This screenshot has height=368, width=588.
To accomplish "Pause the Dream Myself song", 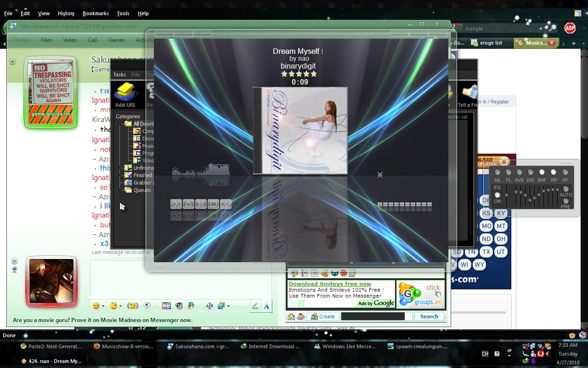I will pos(201,204).
